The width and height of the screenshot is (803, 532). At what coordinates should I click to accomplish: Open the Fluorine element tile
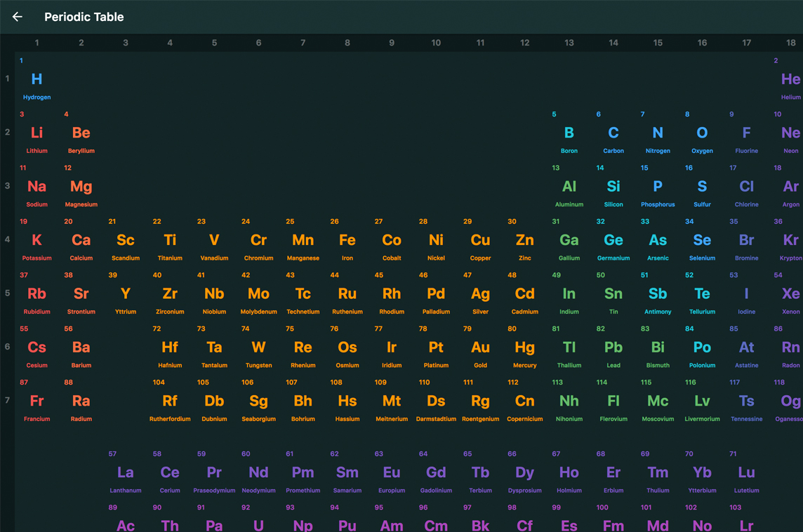(747, 133)
